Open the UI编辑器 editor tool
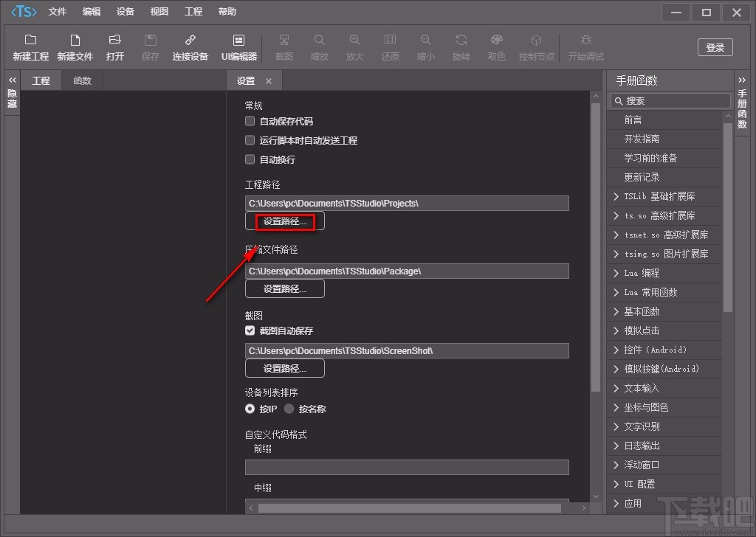 tap(238, 41)
